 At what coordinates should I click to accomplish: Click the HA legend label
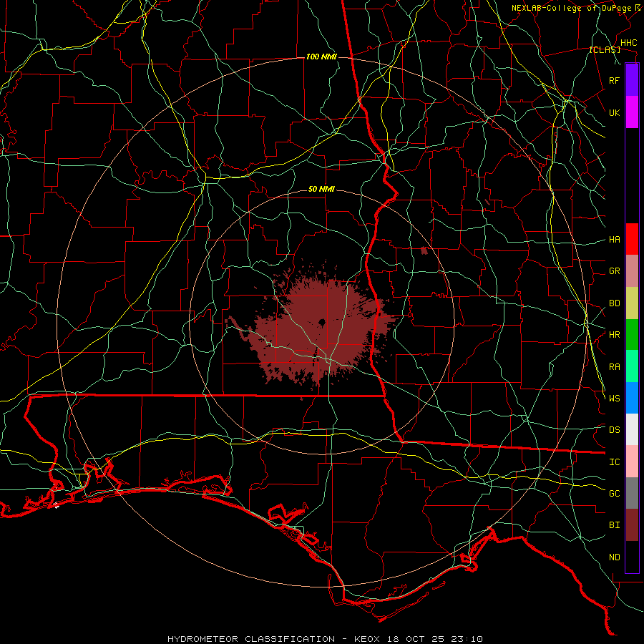pyautogui.click(x=615, y=240)
